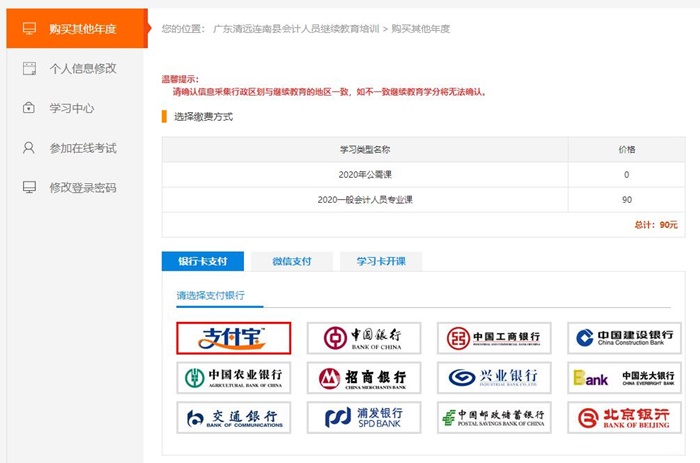This screenshot has height=463, width=700.
Task: Click monitor icon beside 购买其他年度
Action: click(29, 29)
